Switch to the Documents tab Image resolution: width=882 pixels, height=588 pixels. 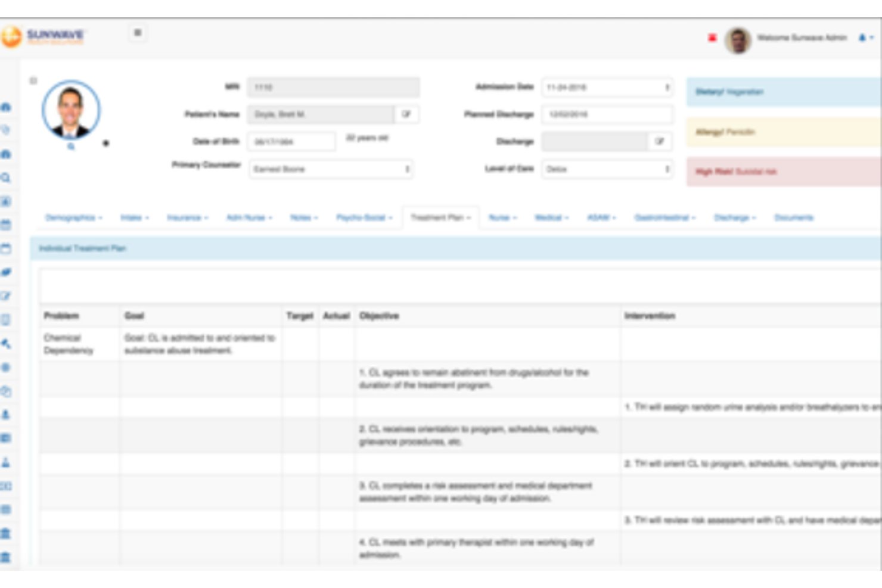click(x=793, y=217)
